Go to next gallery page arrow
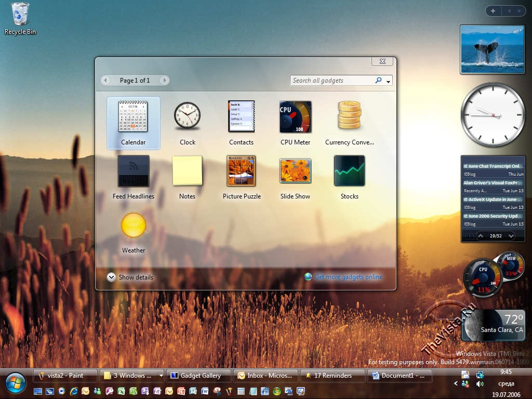 [x=164, y=81]
